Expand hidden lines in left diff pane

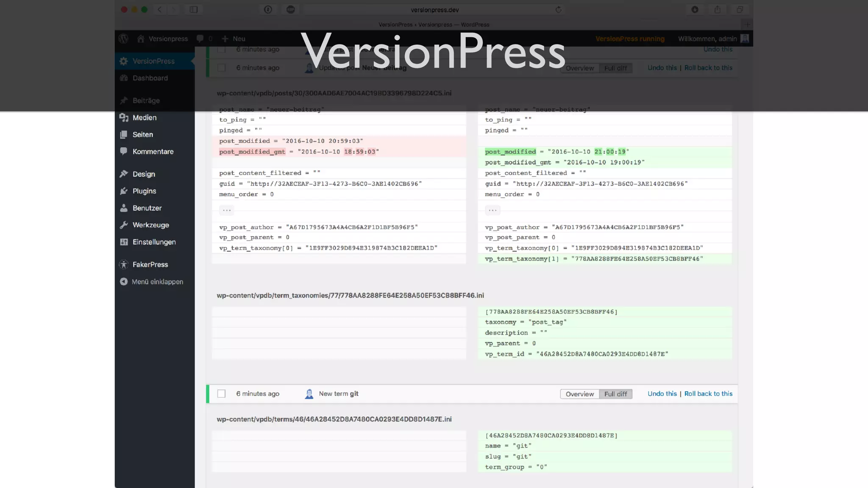(227, 210)
